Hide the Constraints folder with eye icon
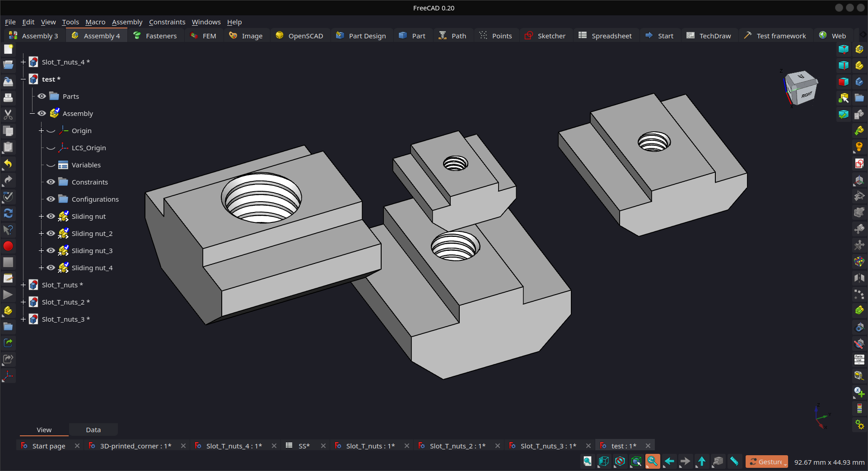Screen dimensions: 868x471 51,182
